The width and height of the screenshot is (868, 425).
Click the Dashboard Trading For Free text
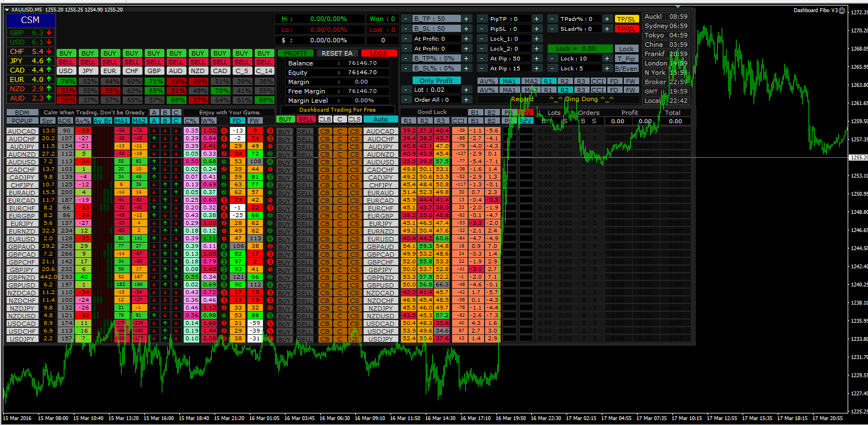tap(337, 110)
